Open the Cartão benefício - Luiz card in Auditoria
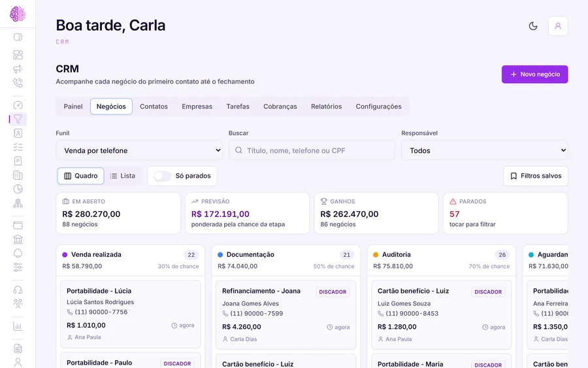The height and width of the screenshot is (368, 588). [442, 315]
